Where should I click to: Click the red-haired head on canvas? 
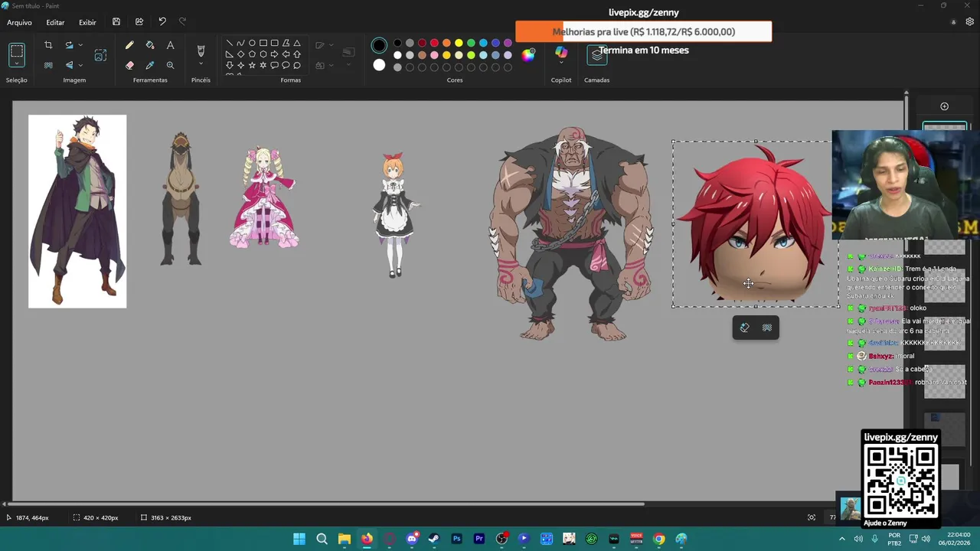tap(756, 223)
